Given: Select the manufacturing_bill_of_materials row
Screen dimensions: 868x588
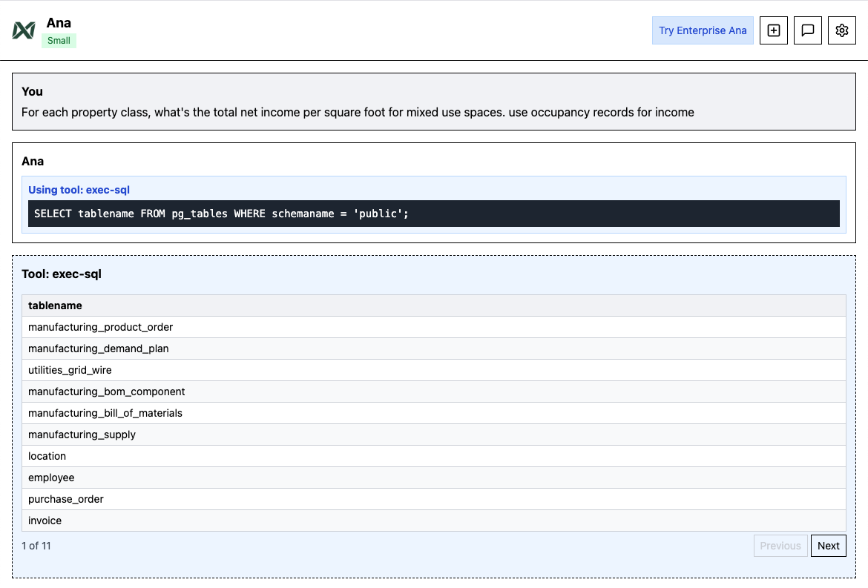Looking at the screenshot, I should click(105, 413).
